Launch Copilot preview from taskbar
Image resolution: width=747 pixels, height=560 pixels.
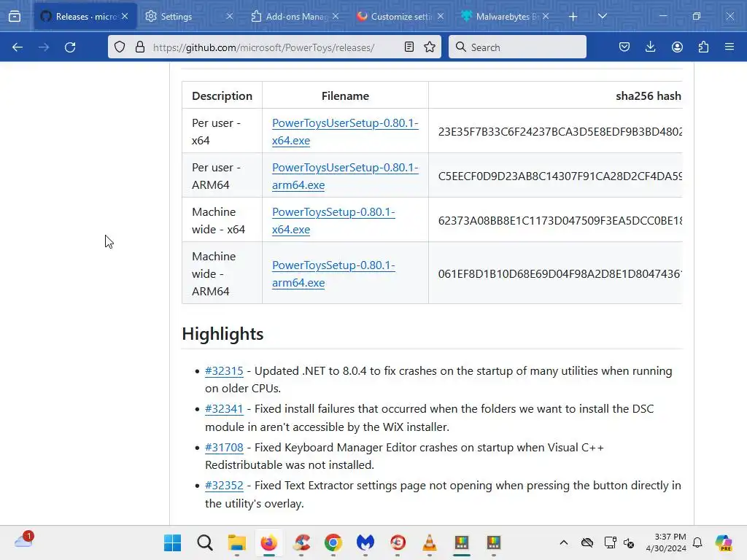(x=724, y=542)
